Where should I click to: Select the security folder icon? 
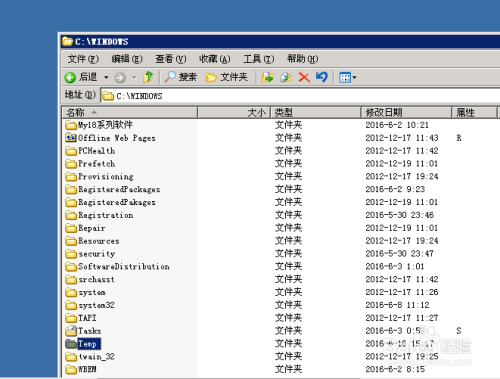click(71, 254)
